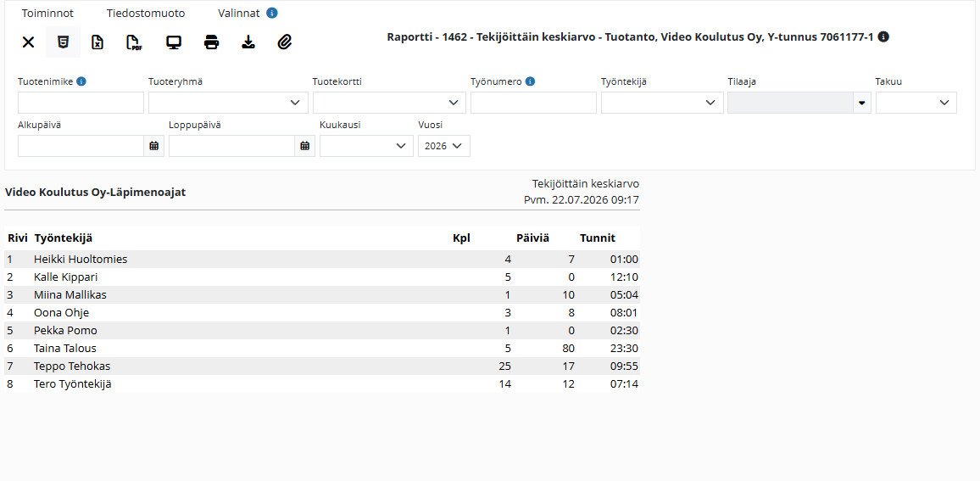Open Alkupäivä calendar picker
Screen dimensions: 980x481
(x=153, y=146)
